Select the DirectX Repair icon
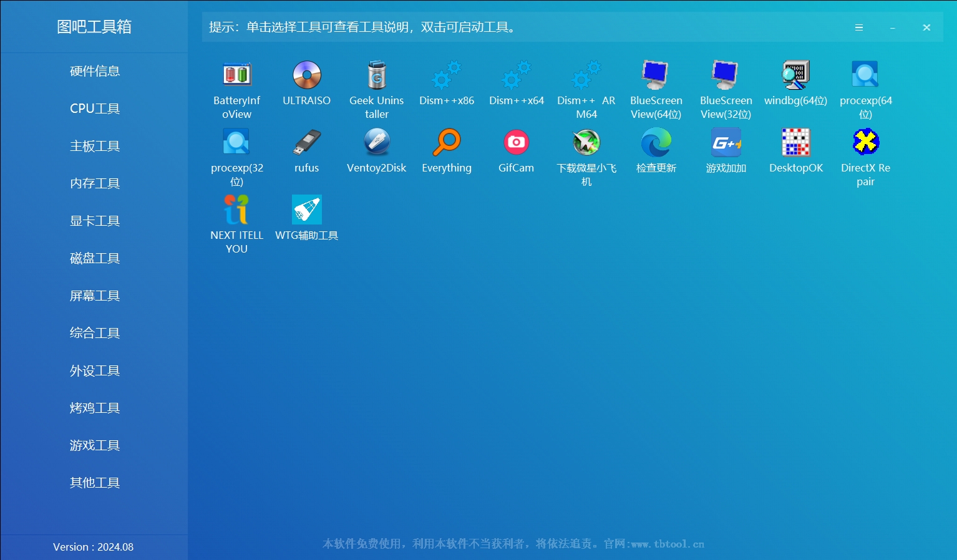This screenshot has height=560, width=957. click(866, 142)
